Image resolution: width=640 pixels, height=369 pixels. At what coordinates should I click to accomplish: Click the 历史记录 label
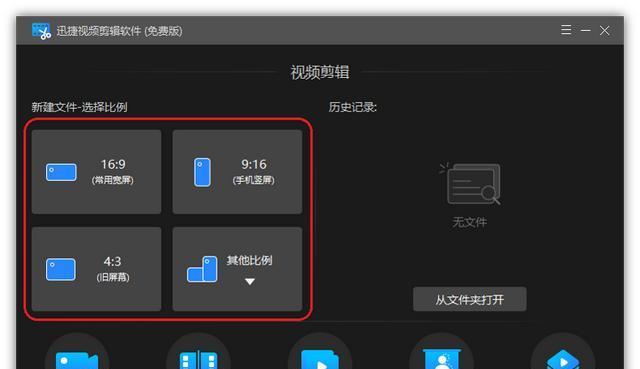click(353, 107)
